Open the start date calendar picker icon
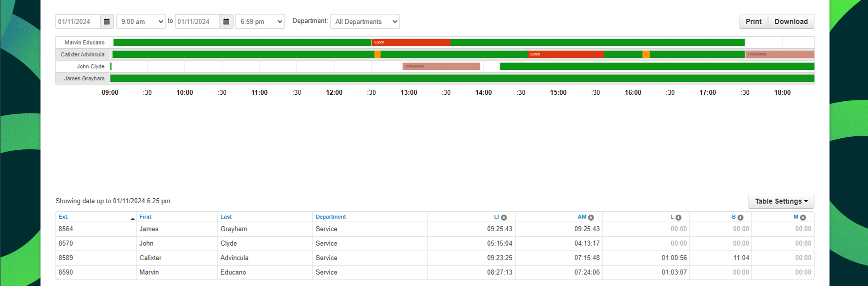Image resolution: width=868 pixels, height=286 pixels. [x=106, y=21]
